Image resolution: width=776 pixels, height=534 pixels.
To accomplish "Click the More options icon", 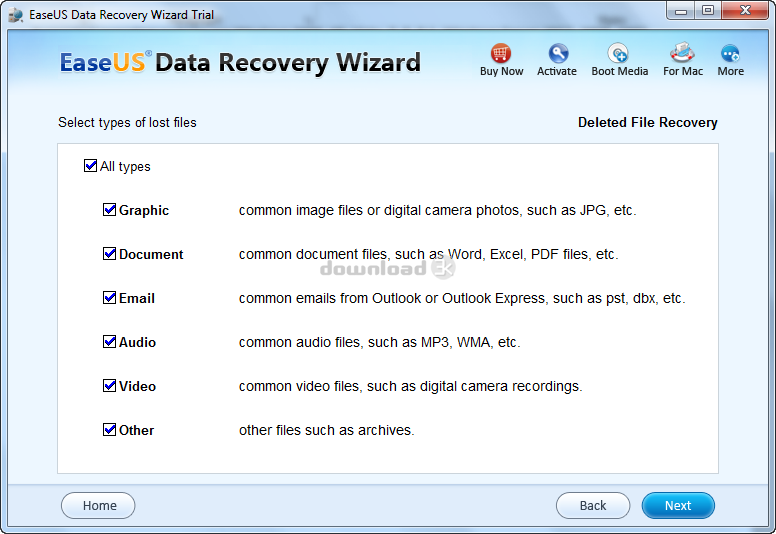I will click(730, 53).
